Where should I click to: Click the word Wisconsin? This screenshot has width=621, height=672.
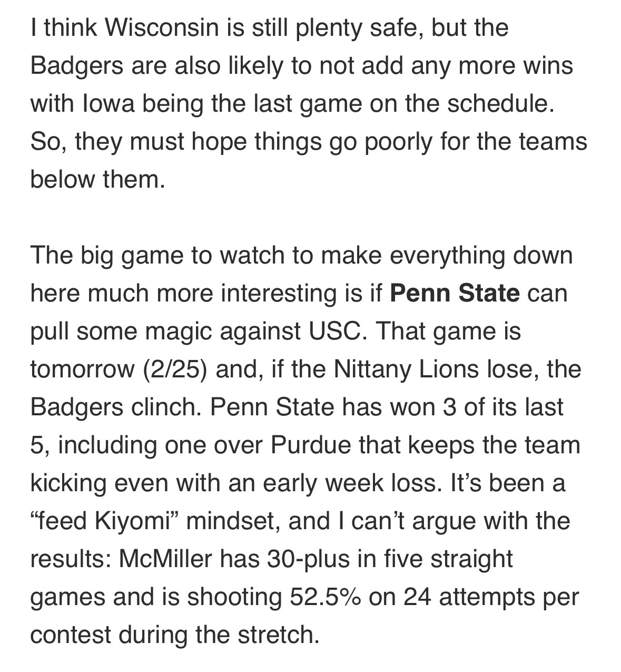point(162,27)
